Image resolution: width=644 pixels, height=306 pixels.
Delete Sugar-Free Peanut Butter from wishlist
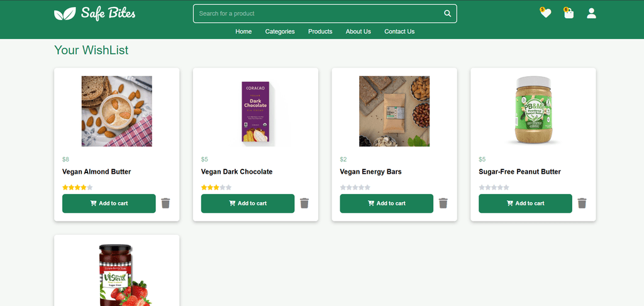[x=582, y=203]
